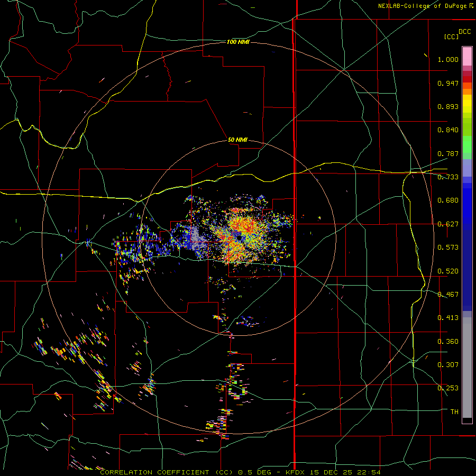Click the 0.573 legend value
Viewport: 476px width, 476px height.
click(448, 248)
